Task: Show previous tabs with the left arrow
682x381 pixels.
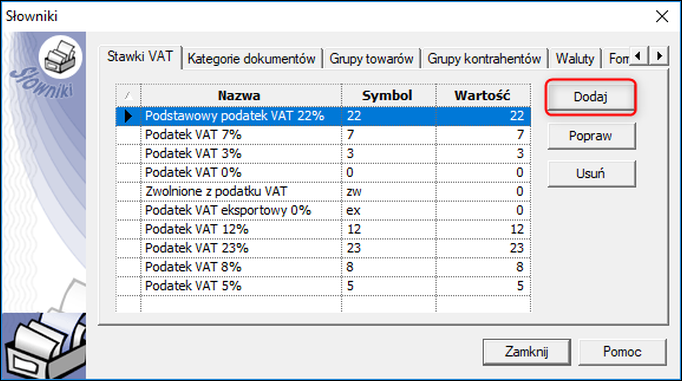Action: click(x=639, y=56)
